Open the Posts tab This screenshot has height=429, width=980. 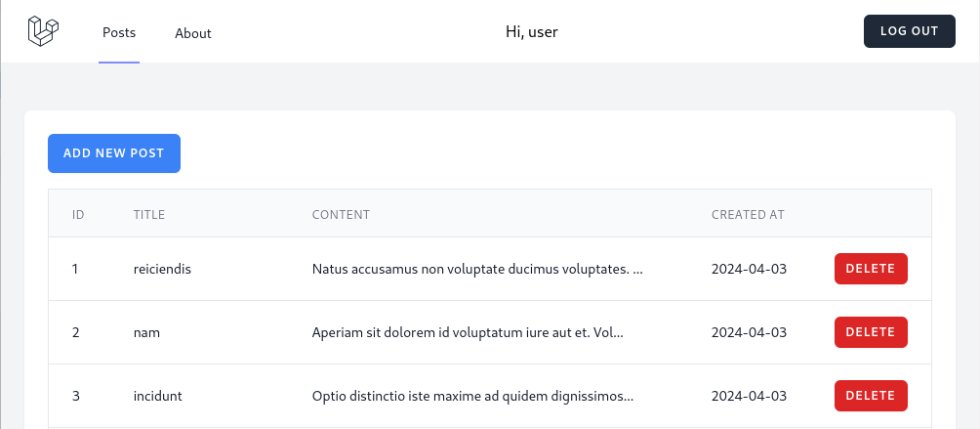(119, 32)
